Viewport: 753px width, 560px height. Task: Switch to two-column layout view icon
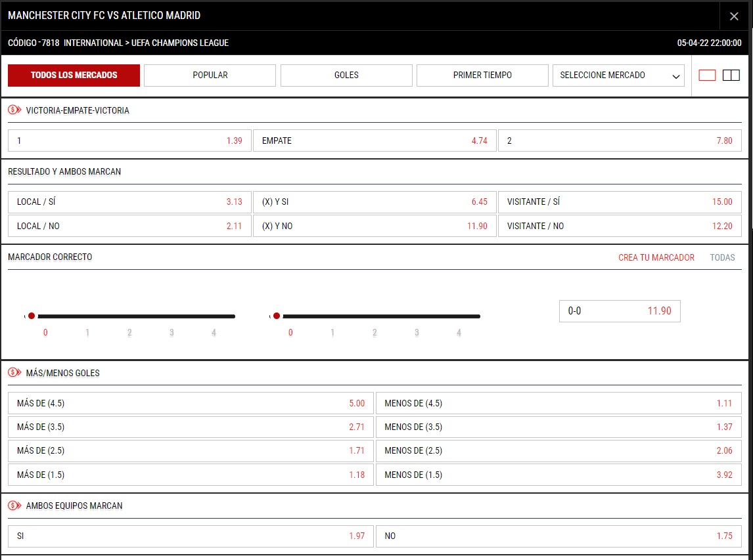(731, 75)
